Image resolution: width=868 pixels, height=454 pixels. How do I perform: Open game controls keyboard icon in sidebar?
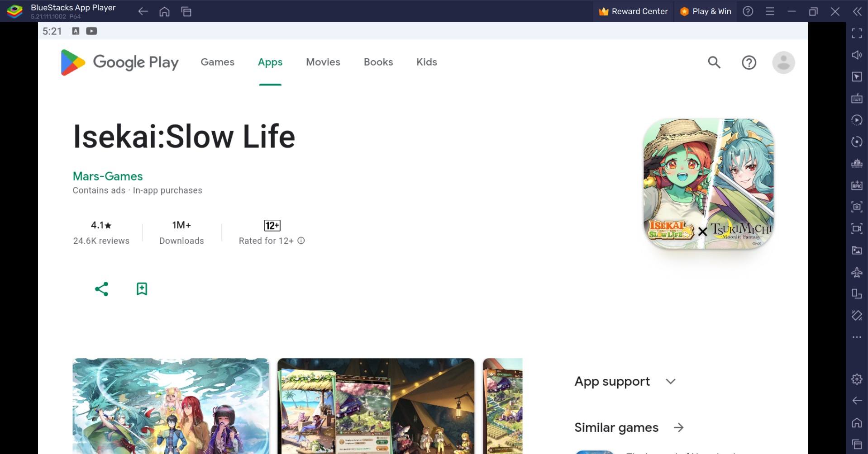(x=857, y=98)
